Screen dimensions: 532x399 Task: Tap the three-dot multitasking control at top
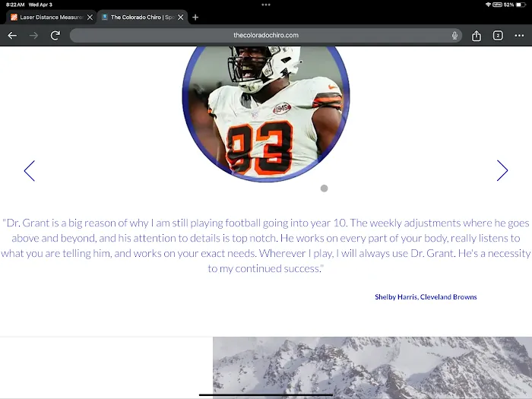[265, 5]
